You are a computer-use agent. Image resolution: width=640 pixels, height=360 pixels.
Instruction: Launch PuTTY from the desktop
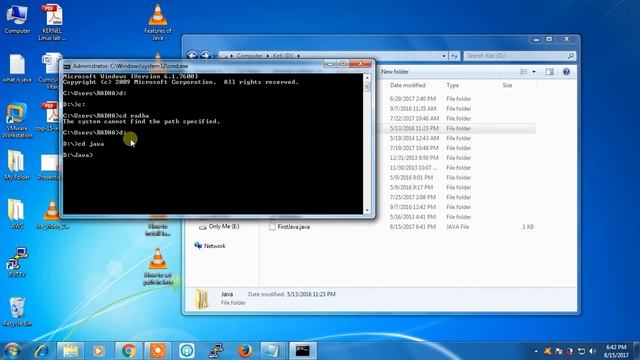[x=17, y=262]
